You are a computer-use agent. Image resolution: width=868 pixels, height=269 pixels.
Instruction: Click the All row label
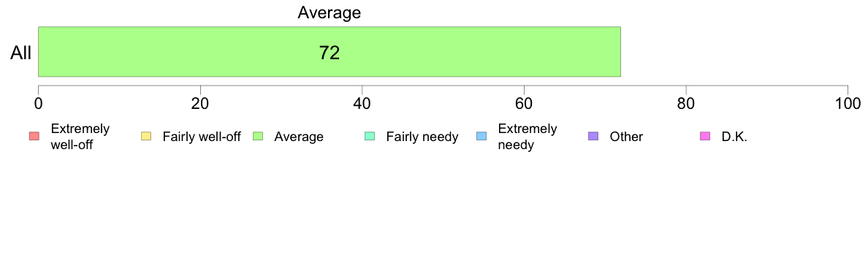coord(21,53)
